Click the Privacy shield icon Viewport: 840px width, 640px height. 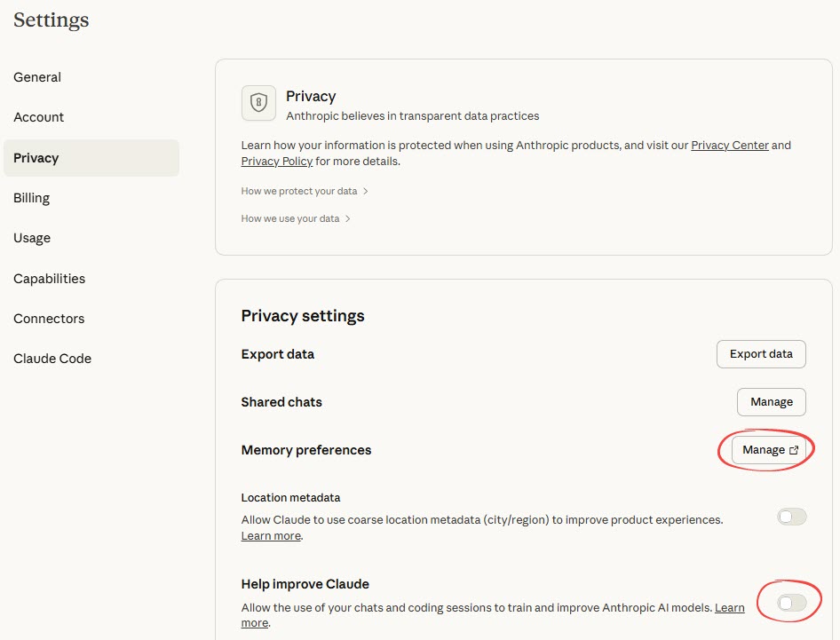[x=258, y=103]
